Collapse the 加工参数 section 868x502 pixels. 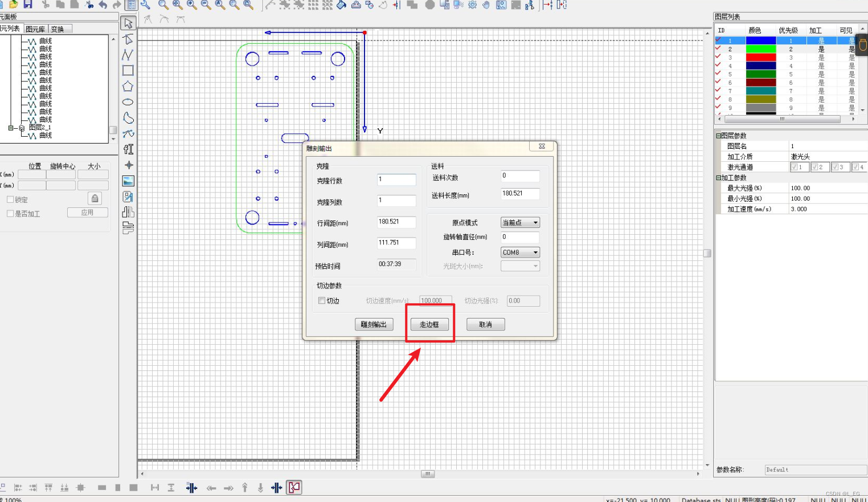pyautogui.click(x=718, y=178)
